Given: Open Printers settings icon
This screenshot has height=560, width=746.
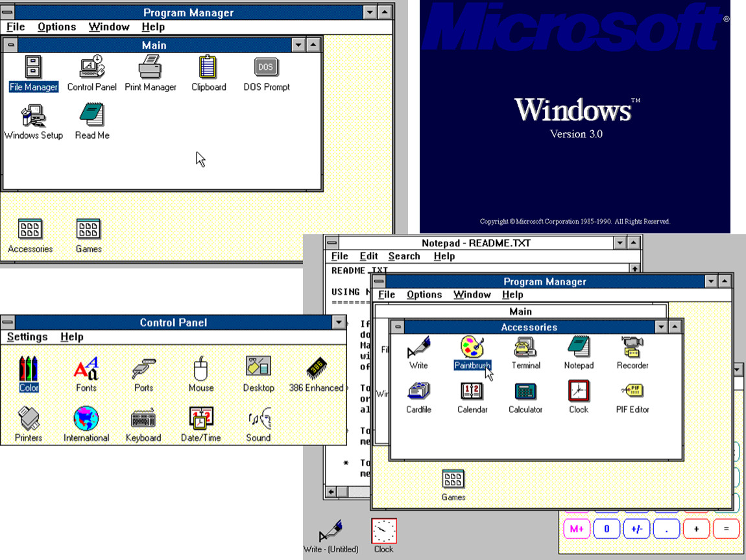Looking at the screenshot, I should [29, 424].
